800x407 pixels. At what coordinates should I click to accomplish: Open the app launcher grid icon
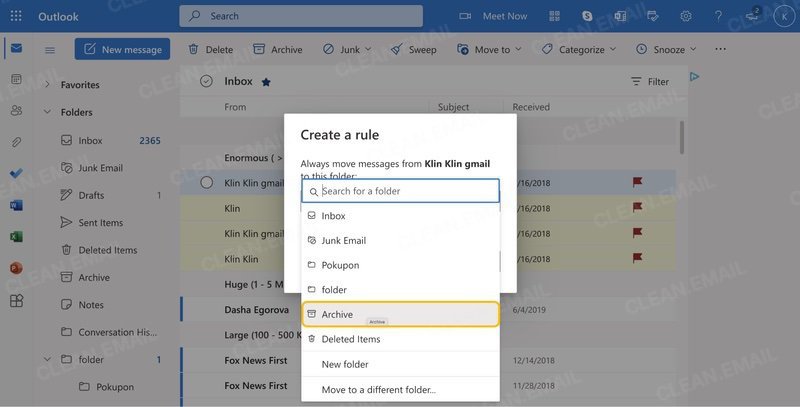coord(16,16)
